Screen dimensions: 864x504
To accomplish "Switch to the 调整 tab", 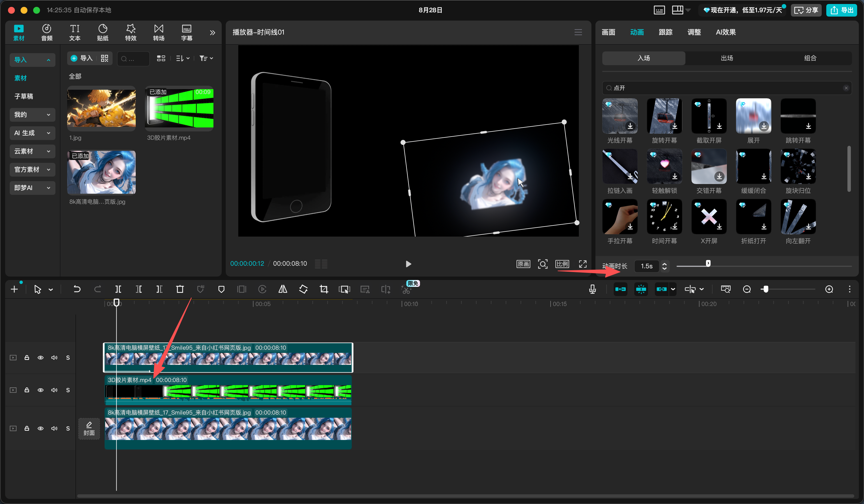I will pos(694,32).
